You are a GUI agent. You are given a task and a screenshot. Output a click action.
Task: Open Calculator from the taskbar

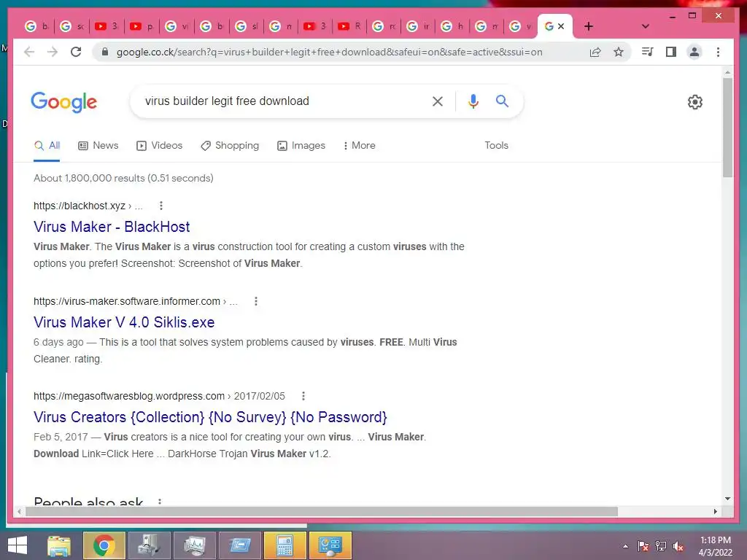285,545
